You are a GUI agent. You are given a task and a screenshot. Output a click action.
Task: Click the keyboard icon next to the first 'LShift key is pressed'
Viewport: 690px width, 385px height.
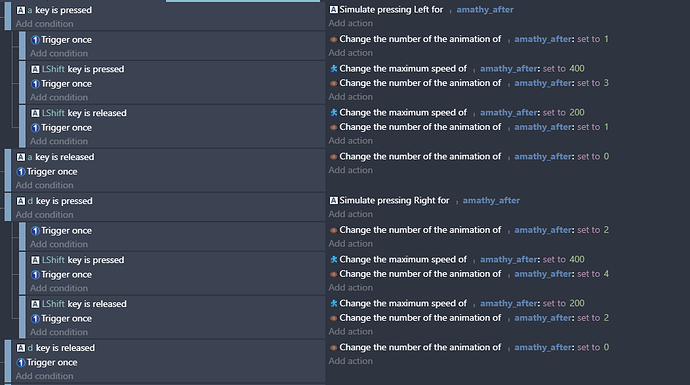click(35, 69)
